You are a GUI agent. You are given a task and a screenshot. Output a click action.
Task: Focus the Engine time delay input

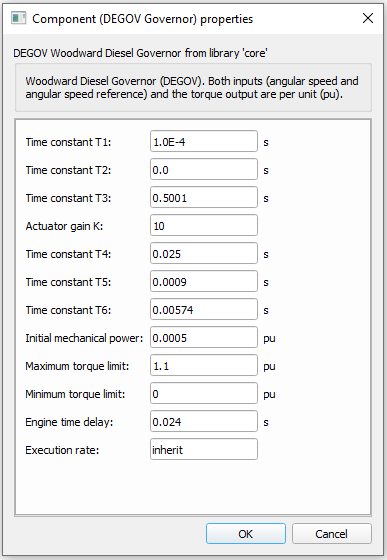pos(204,421)
